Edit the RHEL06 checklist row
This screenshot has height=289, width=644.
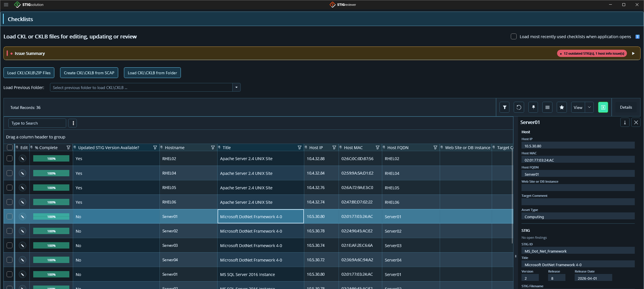pyautogui.click(x=23, y=202)
